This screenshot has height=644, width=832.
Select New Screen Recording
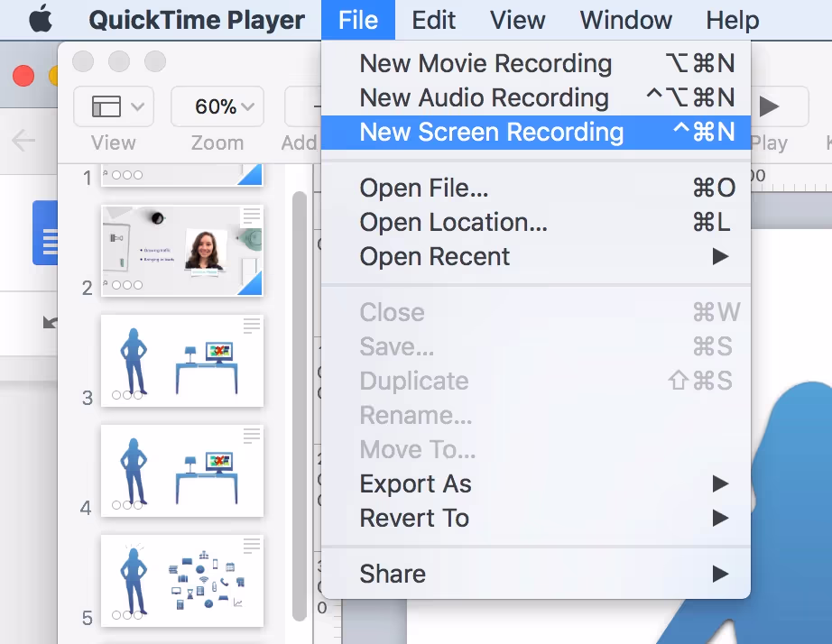(x=536, y=132)
